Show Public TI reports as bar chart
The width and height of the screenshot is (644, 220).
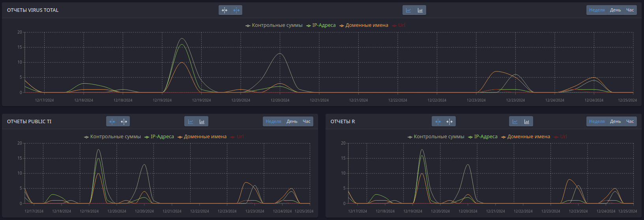click(x=202, y=122)
